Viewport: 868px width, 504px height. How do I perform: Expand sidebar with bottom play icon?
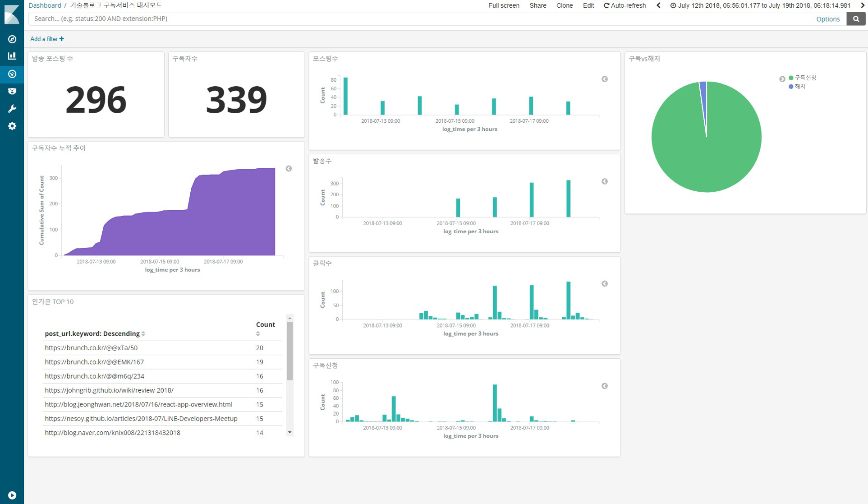[x=12, y=495]
